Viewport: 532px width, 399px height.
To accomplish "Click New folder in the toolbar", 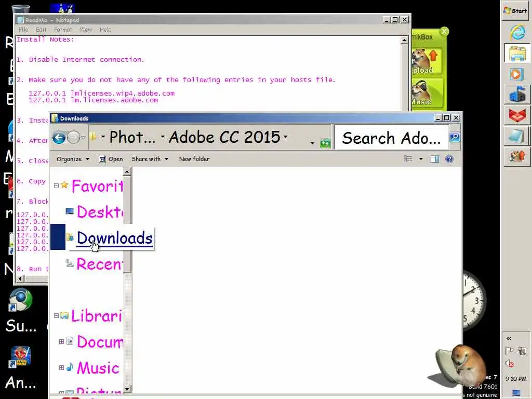I will (x=194, y=159).
